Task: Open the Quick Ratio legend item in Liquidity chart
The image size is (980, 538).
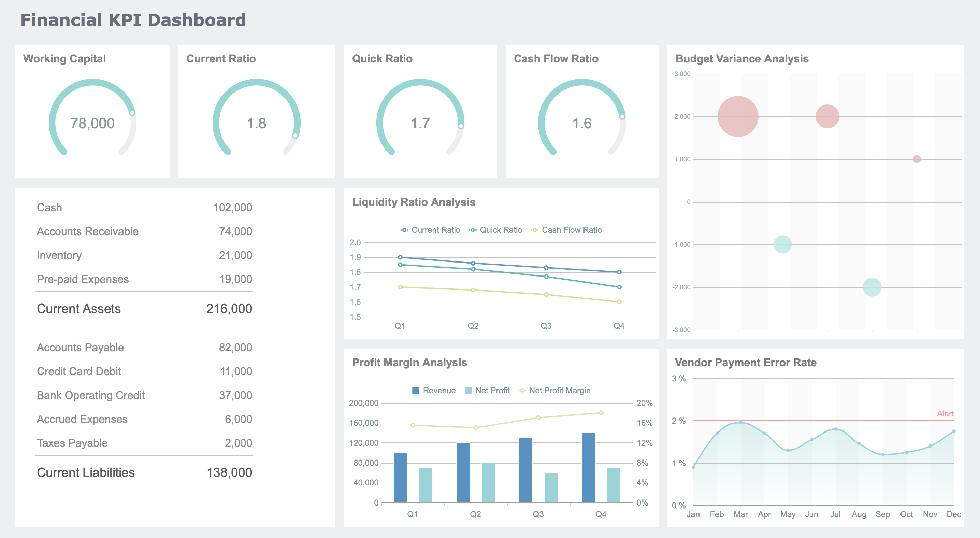Action: click(x=495, y=230)
